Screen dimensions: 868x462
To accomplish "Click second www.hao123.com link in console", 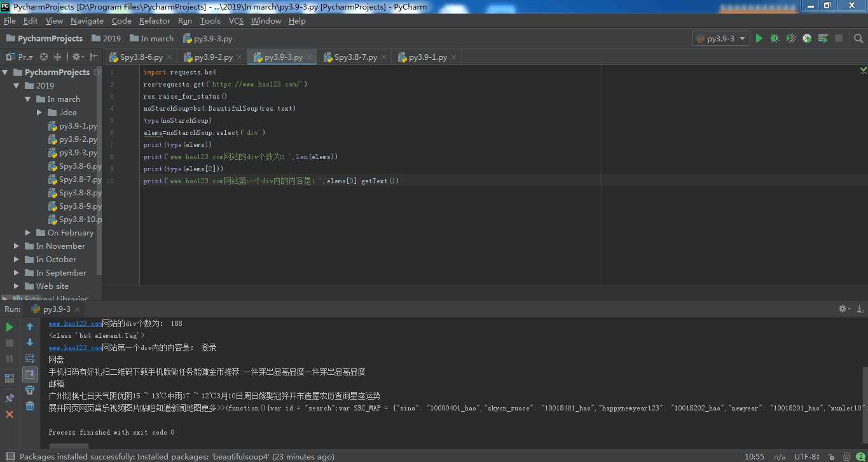I will [75, 348].
